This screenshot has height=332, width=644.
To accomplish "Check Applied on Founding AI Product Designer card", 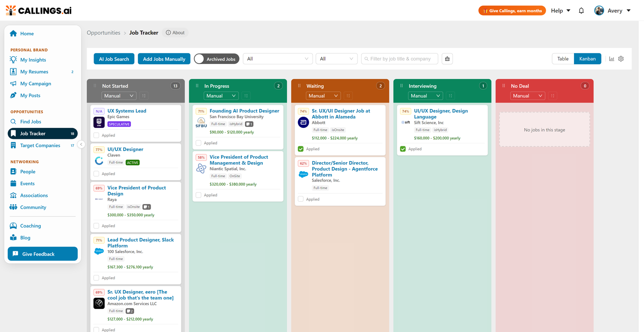I will pyautogui.click(x=198, y=143).
